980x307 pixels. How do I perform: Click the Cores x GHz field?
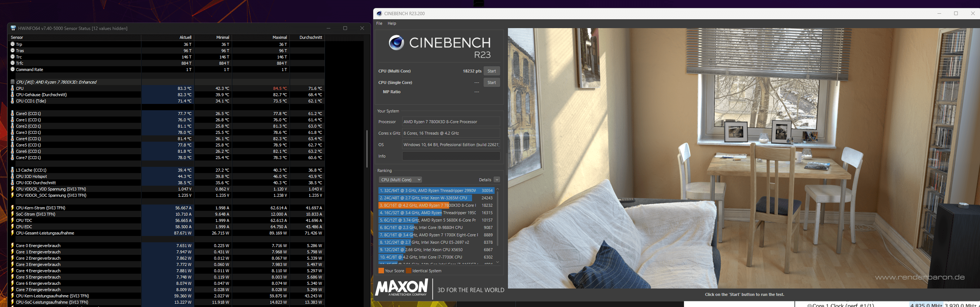(x=451, y=133)
